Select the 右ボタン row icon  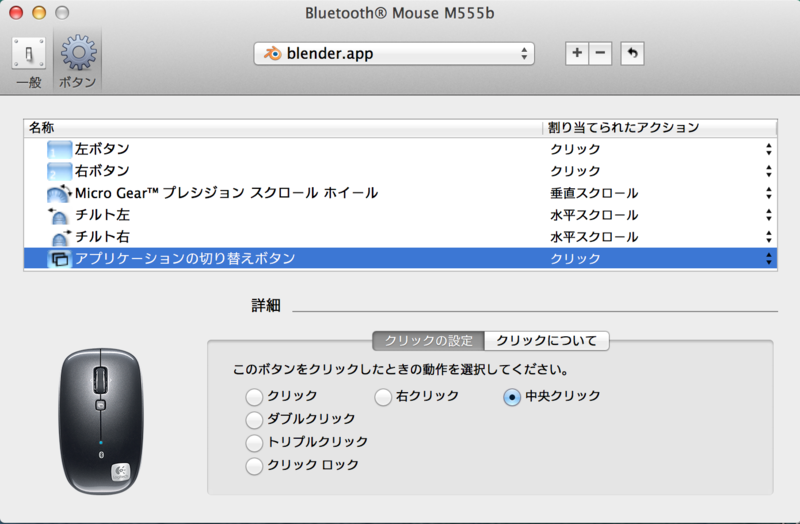[59, 171]
